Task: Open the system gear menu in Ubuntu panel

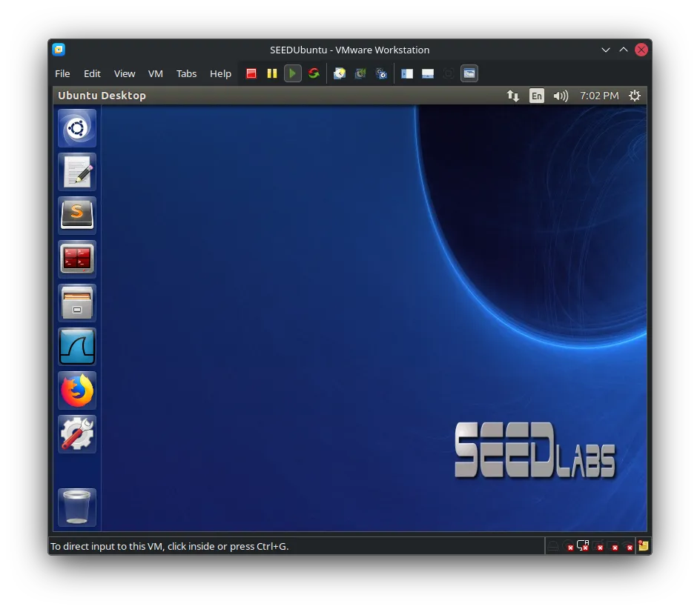Action: pos(635,96)
